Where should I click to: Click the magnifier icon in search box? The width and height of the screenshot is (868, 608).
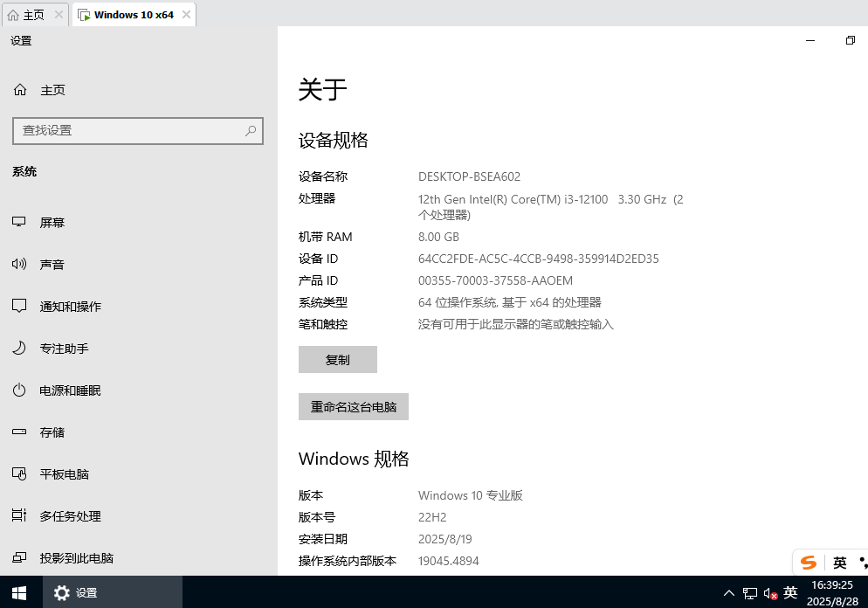point(251,131)
